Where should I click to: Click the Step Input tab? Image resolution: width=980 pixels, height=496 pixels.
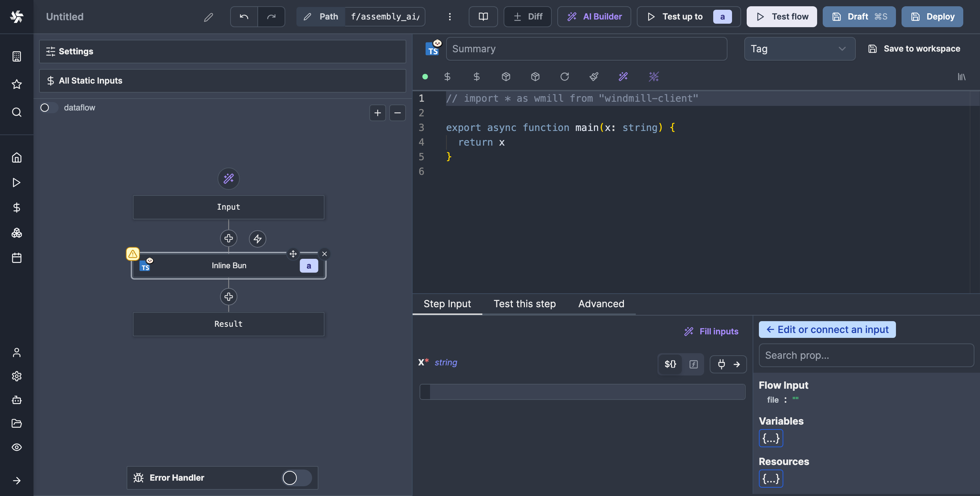coord(447,303)
